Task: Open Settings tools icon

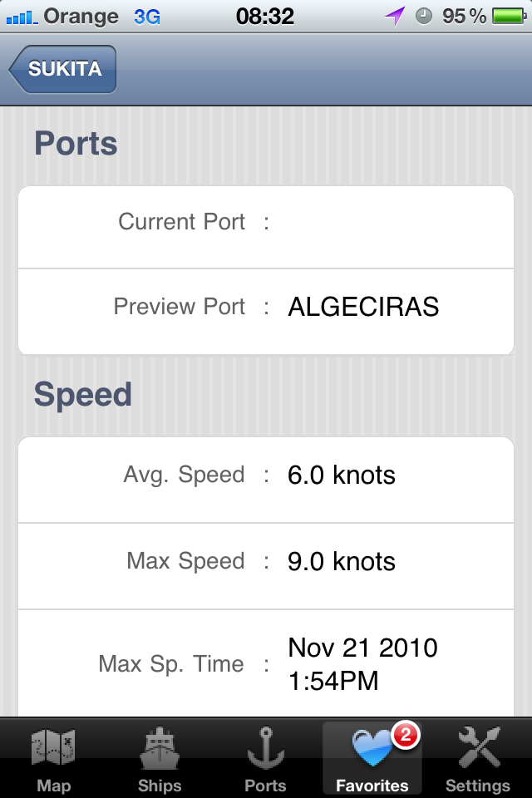Action: click(478, 749)
